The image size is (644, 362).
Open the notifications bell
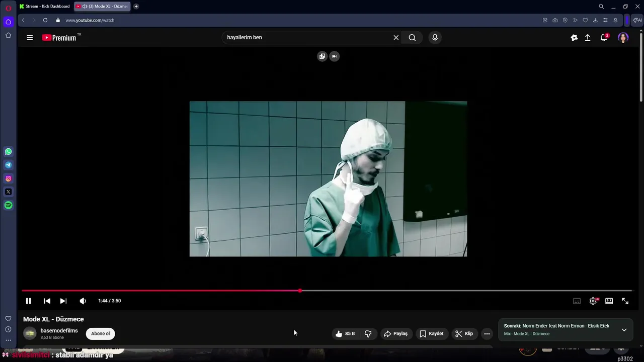[x=604, y=37]
